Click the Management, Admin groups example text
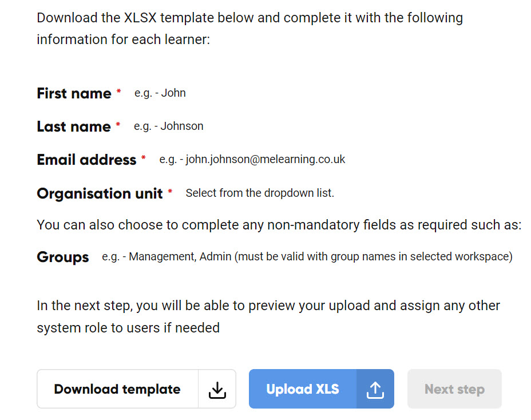531x420 pixels. point(307,257)
